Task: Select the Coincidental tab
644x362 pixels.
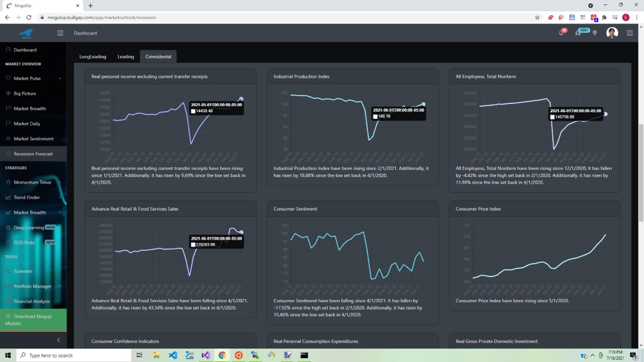Action: click(x=158, y=56)
